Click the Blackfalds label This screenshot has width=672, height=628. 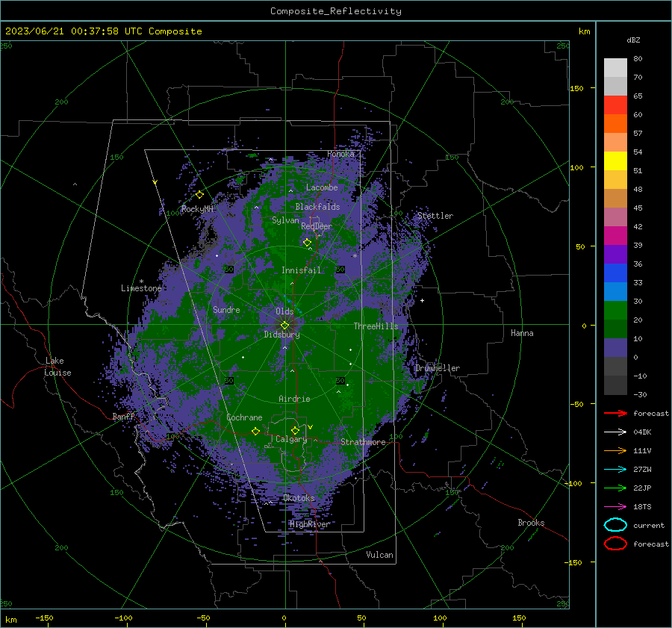pyautogui.click(x=317, y=207)
